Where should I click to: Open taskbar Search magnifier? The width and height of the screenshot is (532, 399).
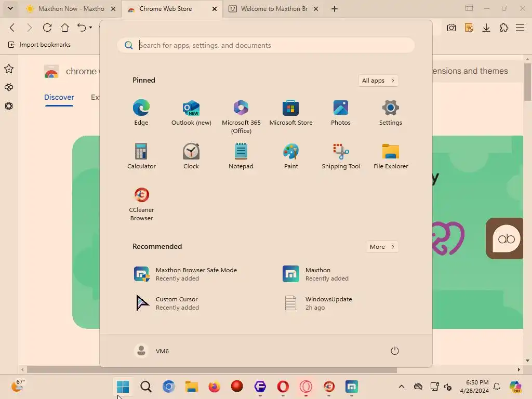coord(146,387)
